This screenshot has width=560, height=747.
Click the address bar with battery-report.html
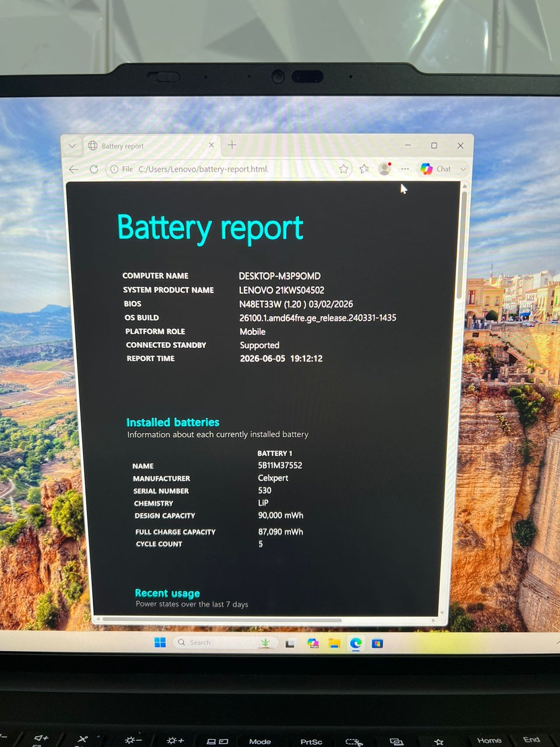click(x=229, y=169)
